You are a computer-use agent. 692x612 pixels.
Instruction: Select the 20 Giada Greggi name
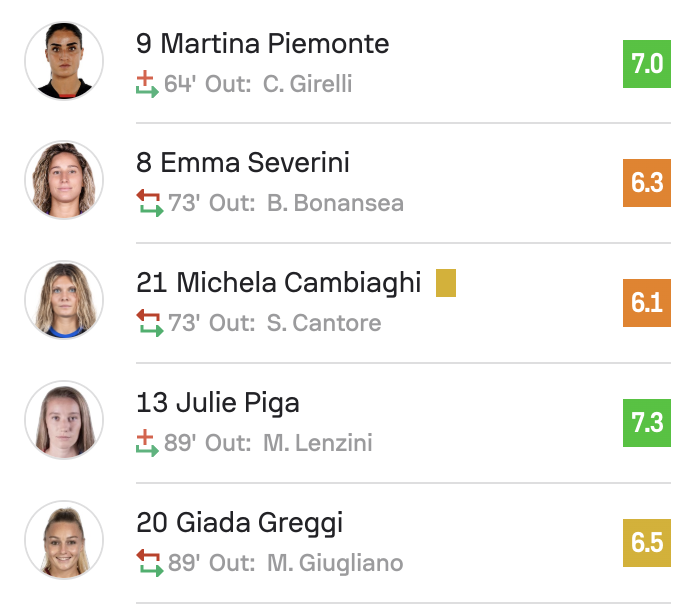(240, 523)
